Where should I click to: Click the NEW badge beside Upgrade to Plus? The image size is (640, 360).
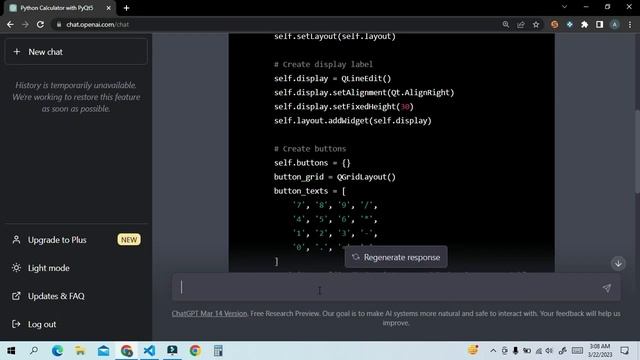click(129, 240)
